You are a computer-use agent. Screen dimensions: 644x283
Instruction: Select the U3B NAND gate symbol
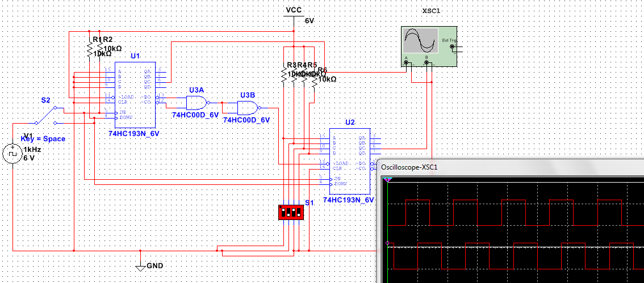coord(248,108)
